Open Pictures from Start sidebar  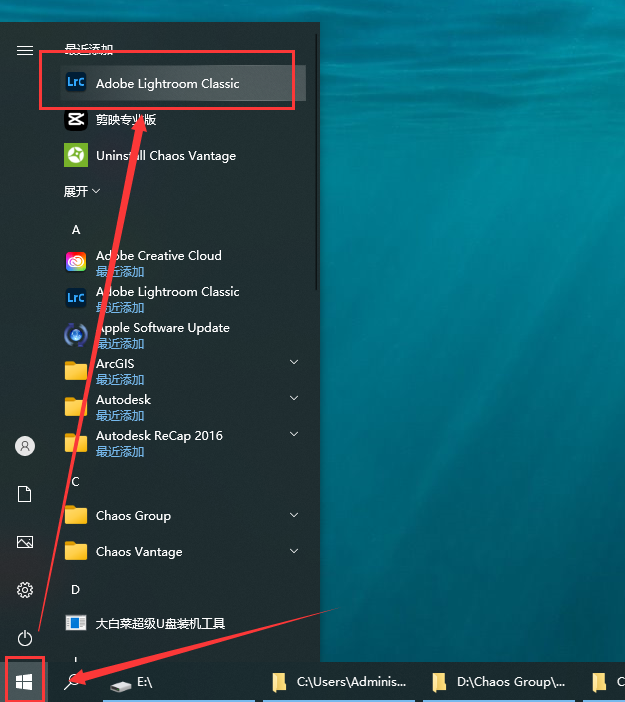click(25, 542)
